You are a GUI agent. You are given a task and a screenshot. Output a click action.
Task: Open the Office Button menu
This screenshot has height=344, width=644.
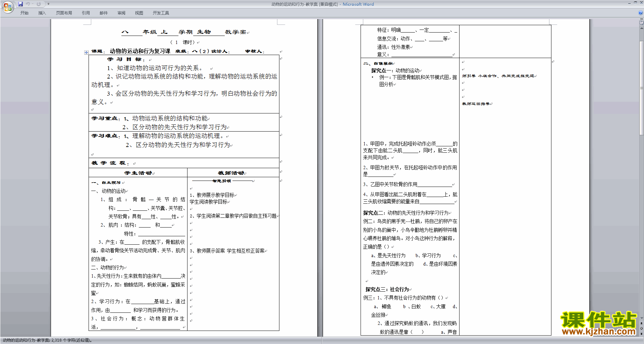pos(7,7)
